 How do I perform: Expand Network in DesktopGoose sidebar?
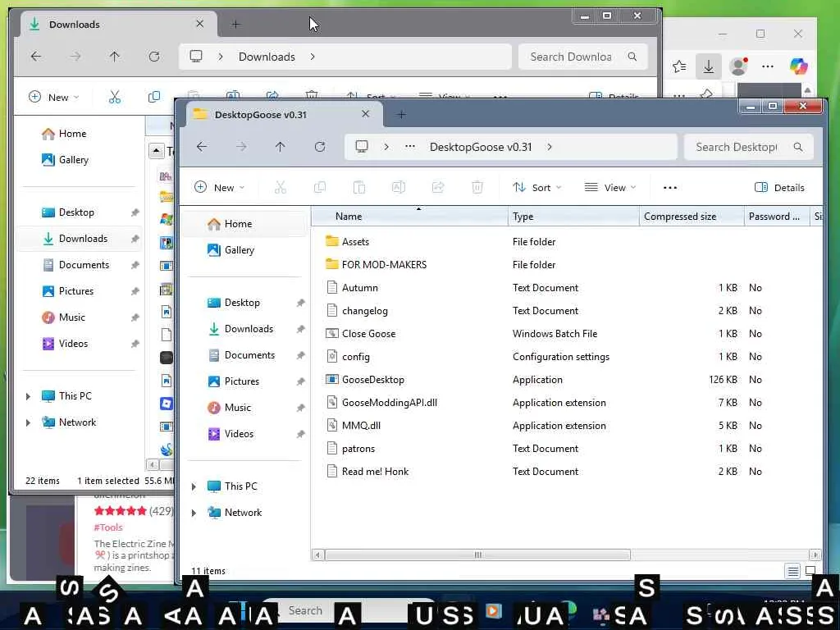194,513
